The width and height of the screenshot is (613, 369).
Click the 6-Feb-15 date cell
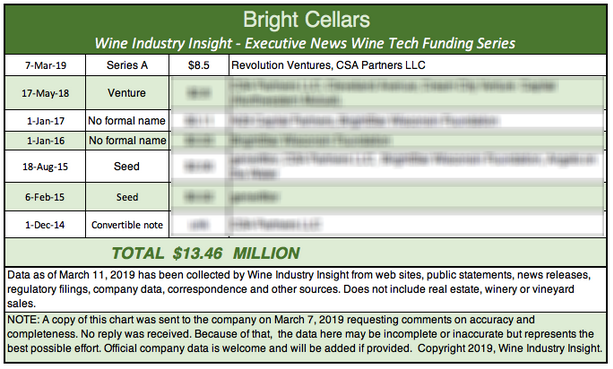[x=45, y=197]
